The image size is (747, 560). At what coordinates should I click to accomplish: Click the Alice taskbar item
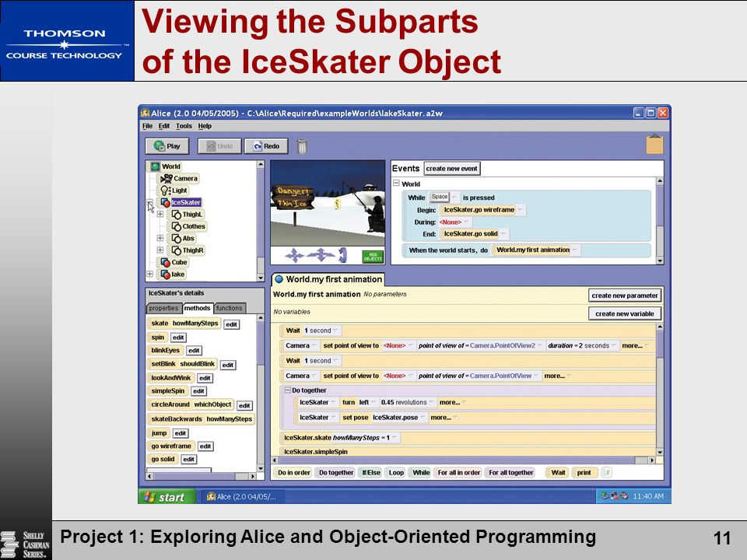[x=242, y=497]
